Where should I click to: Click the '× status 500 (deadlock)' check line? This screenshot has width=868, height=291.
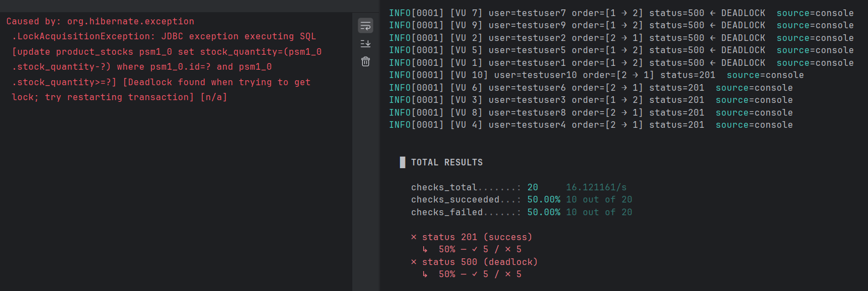click(475, 262)
